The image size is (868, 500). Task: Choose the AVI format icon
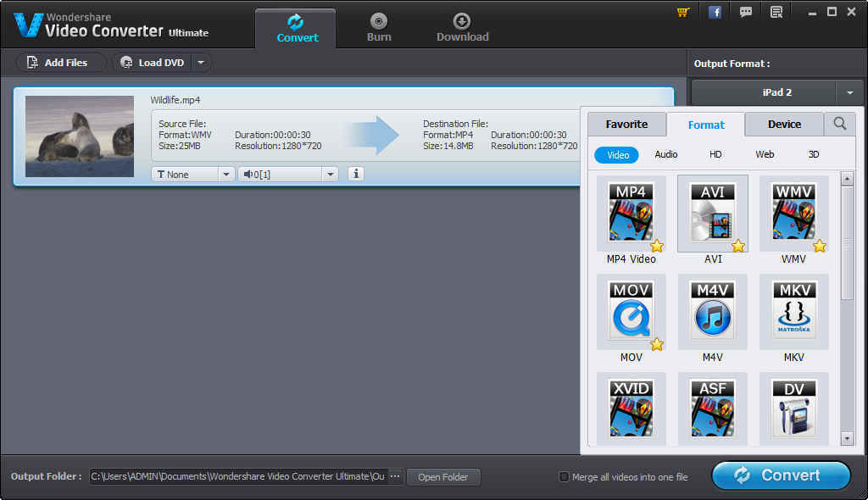tap(712, 214)
